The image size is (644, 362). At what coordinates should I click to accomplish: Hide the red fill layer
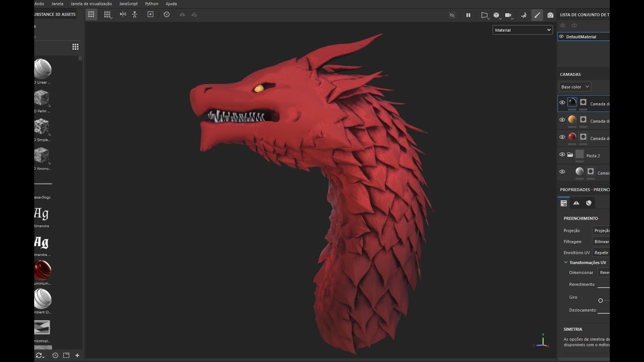pos(562,137)
